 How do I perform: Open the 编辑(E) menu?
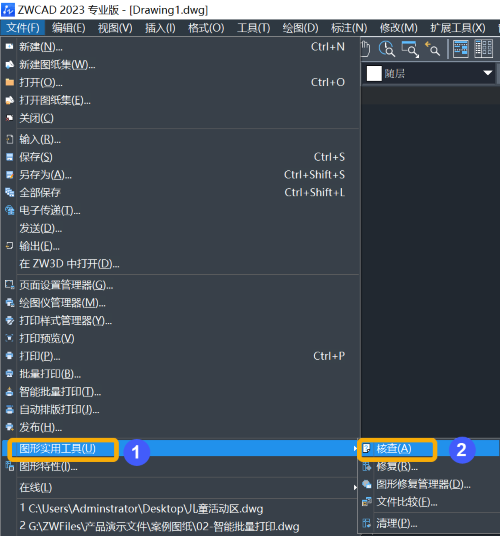click(68, 28)
